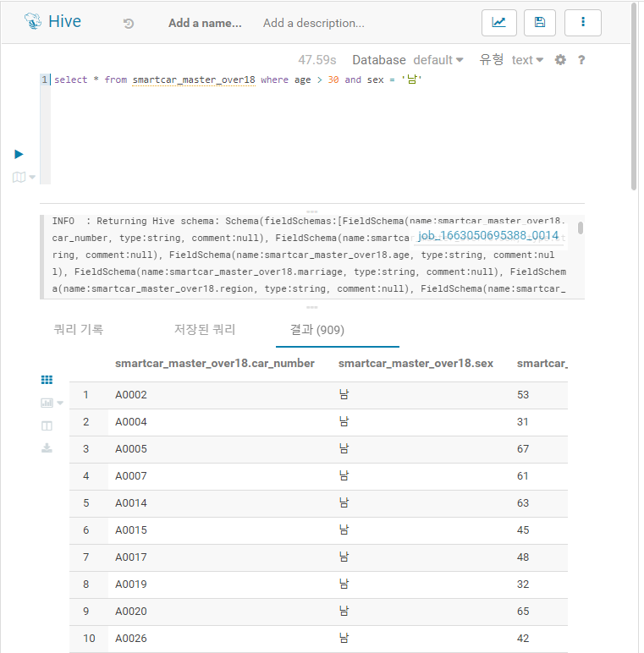Sort by car_number column header

pos(215,364)
